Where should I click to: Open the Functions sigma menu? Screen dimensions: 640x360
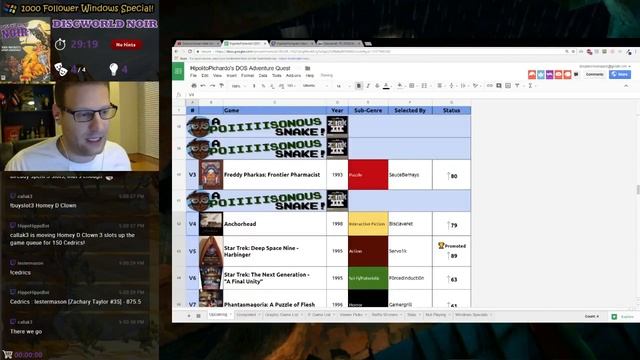point(531,86)
